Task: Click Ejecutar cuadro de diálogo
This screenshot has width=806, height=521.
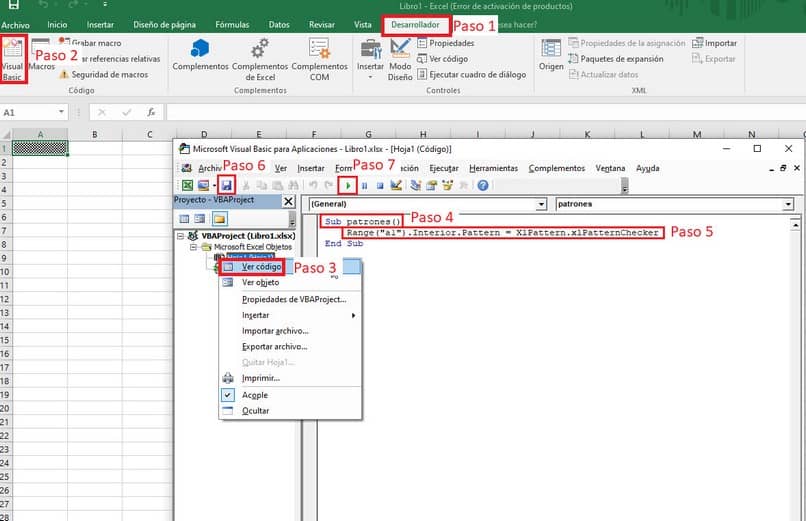Action: 471,75
